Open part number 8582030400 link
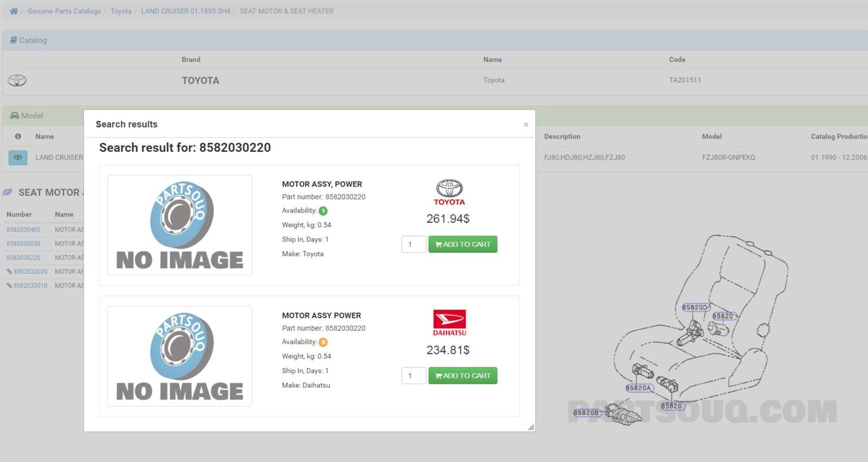The height and width of the screenshot is (462, 868). click(x=23, y=230)
